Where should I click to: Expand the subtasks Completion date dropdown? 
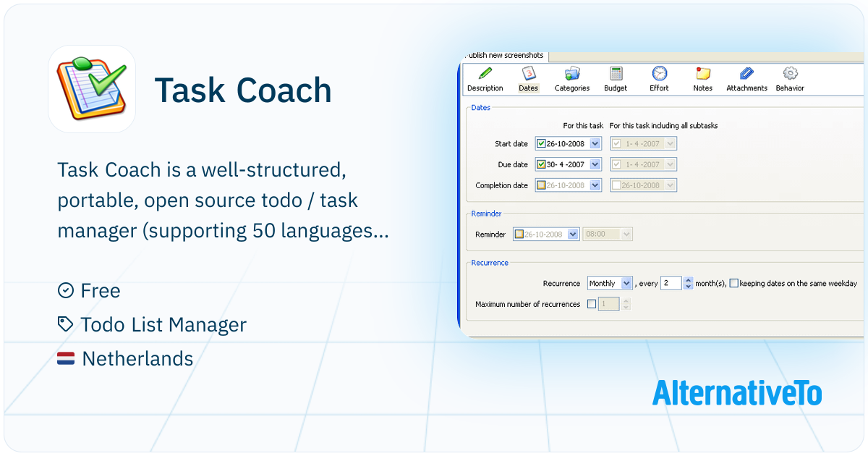(671, 185)
